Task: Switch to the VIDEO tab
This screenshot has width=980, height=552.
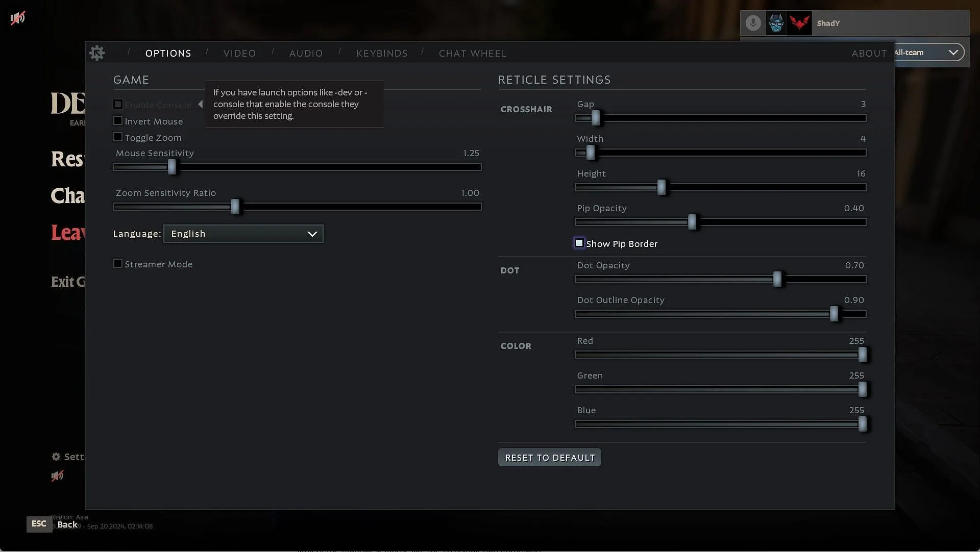Action: click(239, 53)
